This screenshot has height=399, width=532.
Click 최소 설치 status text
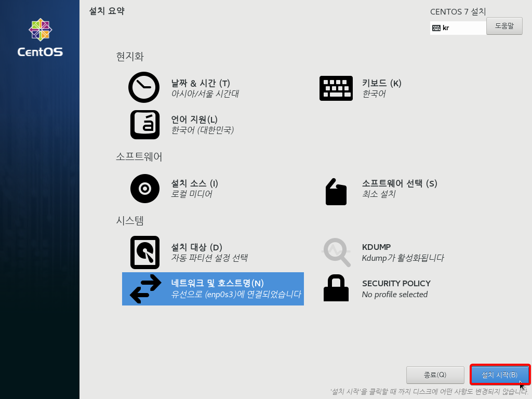pyautogui.click(x=379, y=194)
